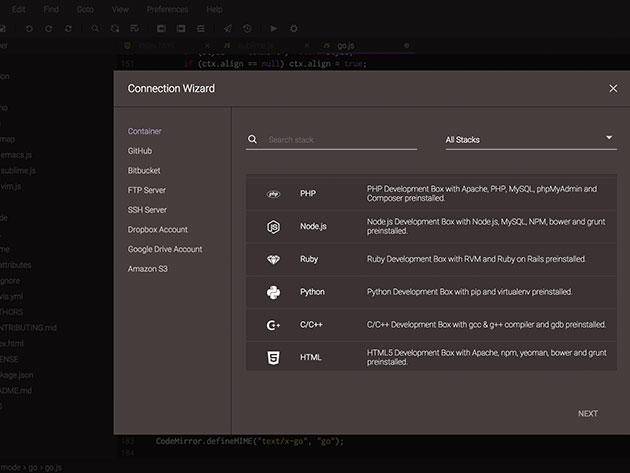The height and width of the screenshot is (473, 630).
Task: Select the Amazon S3 option
Action: click(147, 269)
